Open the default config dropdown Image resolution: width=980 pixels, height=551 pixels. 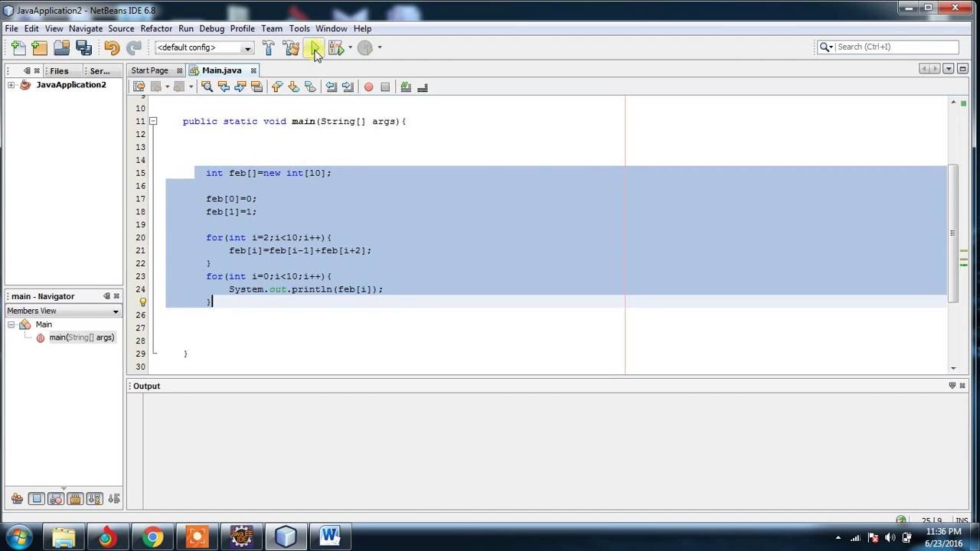[247, 47]
